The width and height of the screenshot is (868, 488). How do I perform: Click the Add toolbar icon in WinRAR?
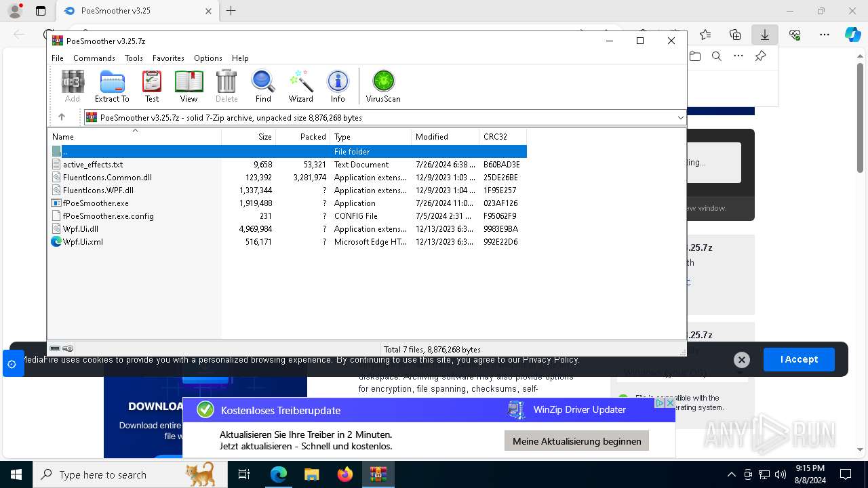[x=73, y=86]
